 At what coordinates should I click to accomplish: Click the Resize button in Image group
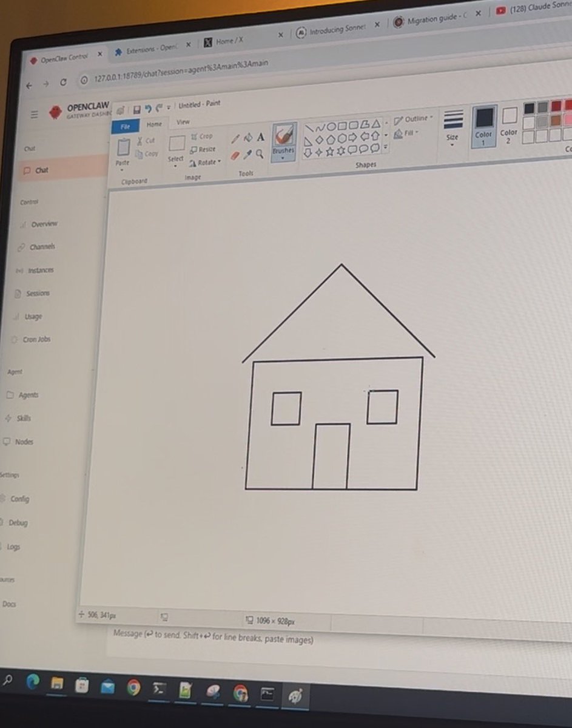[x=203, y=150]
